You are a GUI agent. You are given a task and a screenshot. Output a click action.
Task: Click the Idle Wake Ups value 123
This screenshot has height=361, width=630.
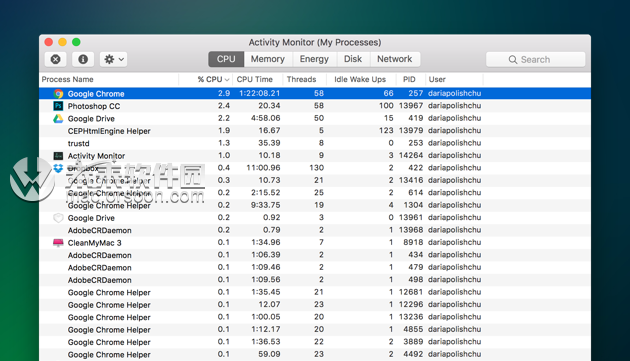pyautogui.click(x=386, y=131)
